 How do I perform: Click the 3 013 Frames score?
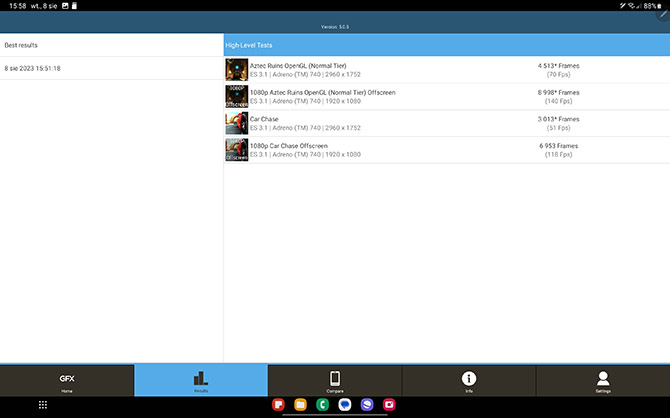tap(558, 119)
